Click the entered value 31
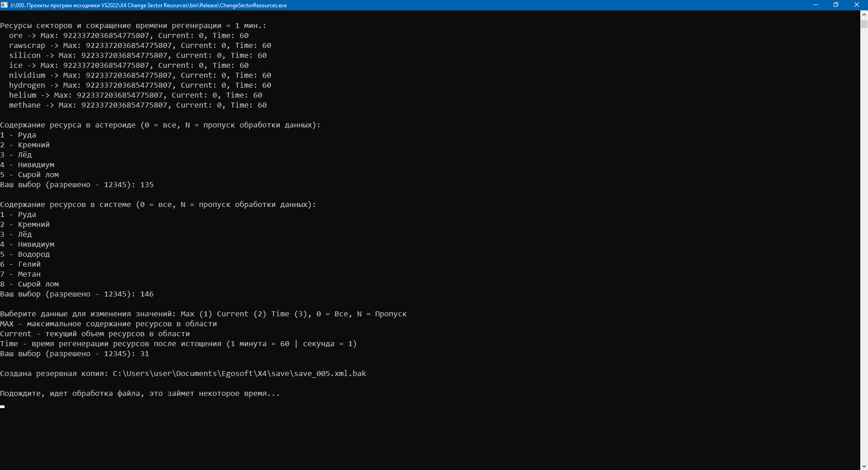Image resolution: width=868 pixels, height=470 pixels. [145, 354]
